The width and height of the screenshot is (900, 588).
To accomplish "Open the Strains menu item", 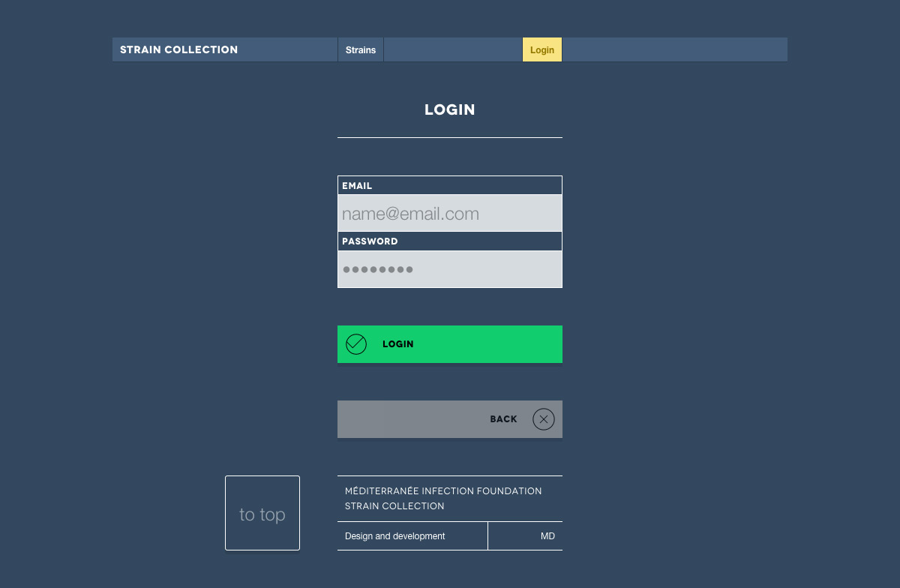I will pos(361,50).
